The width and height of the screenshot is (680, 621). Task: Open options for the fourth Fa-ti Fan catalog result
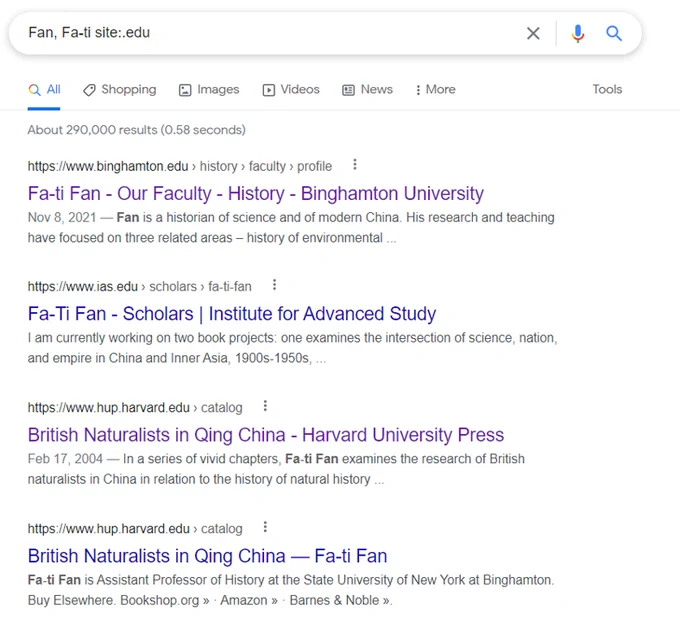coord(265,527)
